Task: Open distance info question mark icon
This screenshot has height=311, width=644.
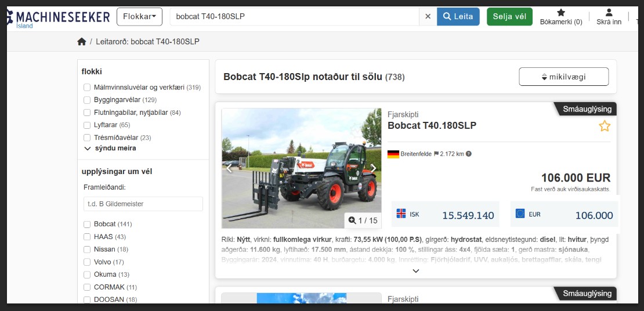Action: click(x=469, y=154)
